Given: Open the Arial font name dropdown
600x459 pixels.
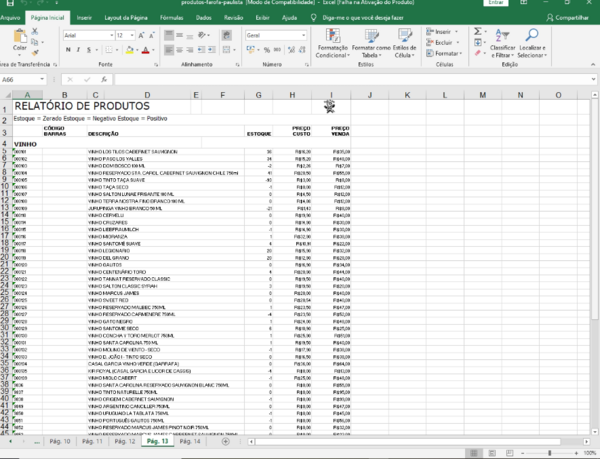Looking at the screenshot, I should point(111,36).
